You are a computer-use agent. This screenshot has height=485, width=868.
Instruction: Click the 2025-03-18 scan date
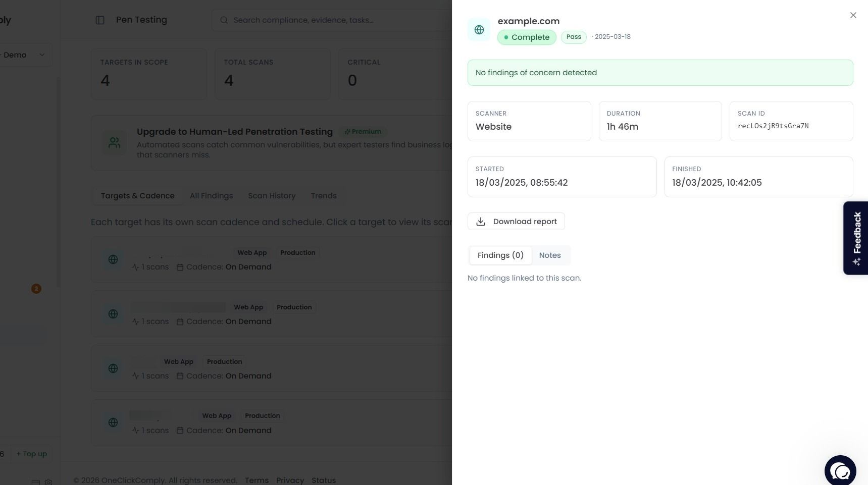click(612, 37)
